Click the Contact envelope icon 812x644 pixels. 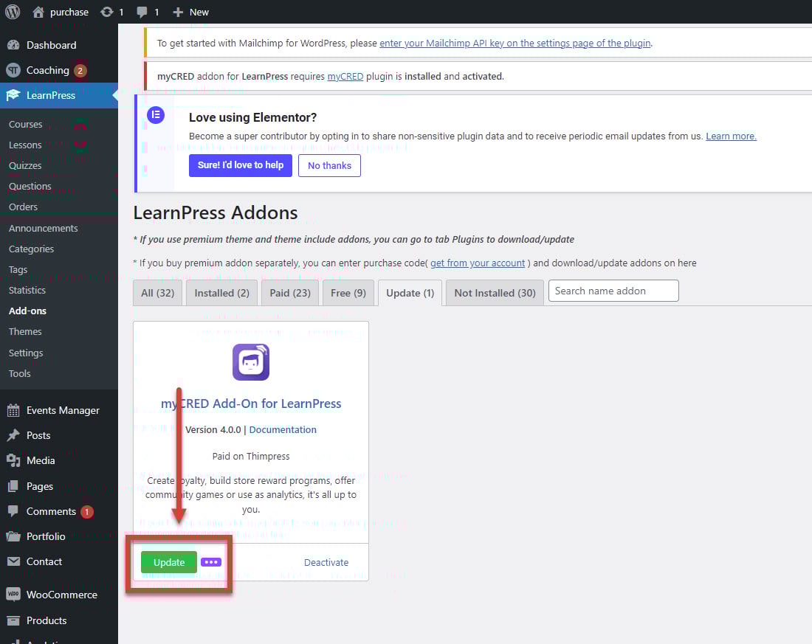(x=13, y=561)
